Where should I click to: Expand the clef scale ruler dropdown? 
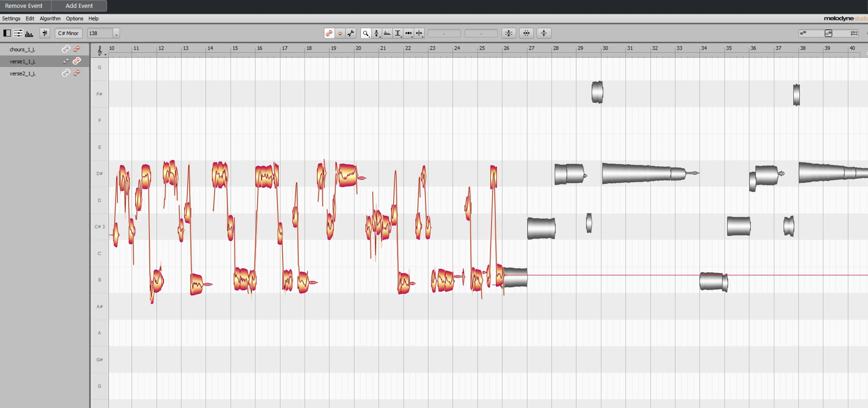point(105,54)
